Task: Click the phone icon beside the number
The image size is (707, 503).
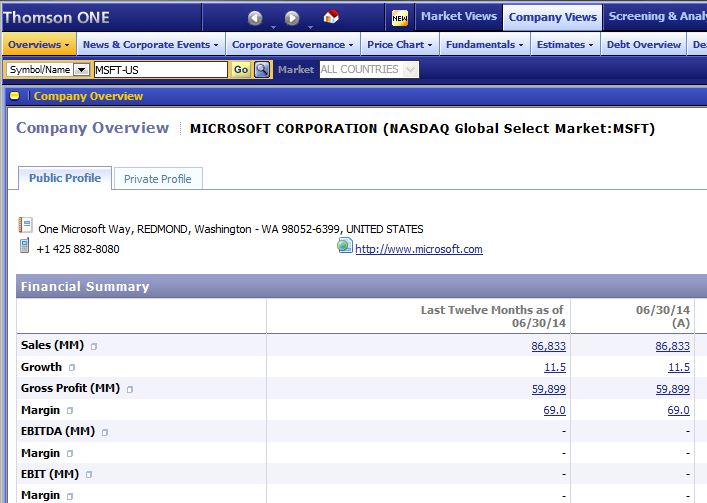Action: tap(24, 246)
